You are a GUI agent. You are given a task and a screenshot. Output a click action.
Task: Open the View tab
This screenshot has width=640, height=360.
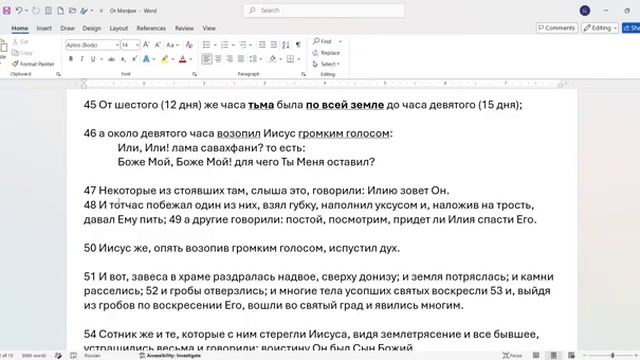click(x=209, y=28)
